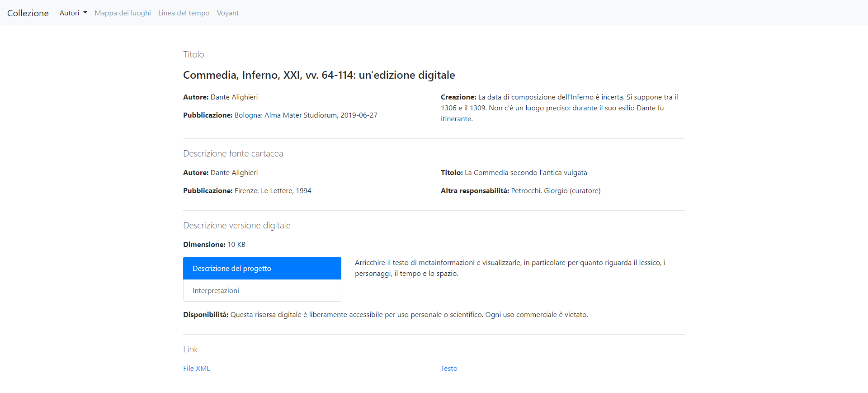868x393 pixels.
Task: Click the Commedia, Inferno, XXI edition title
Action: pos(319,75)
